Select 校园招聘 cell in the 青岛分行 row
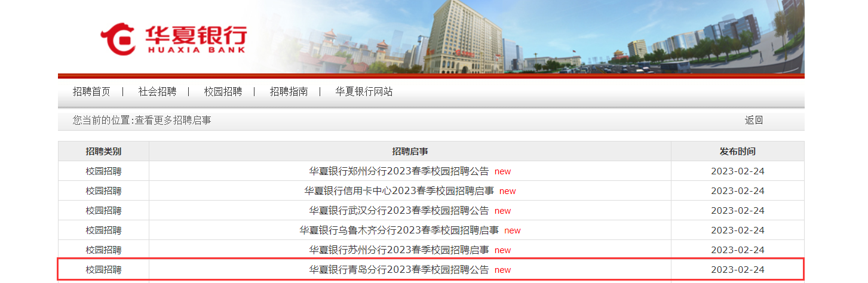 [x=103, y=270]
